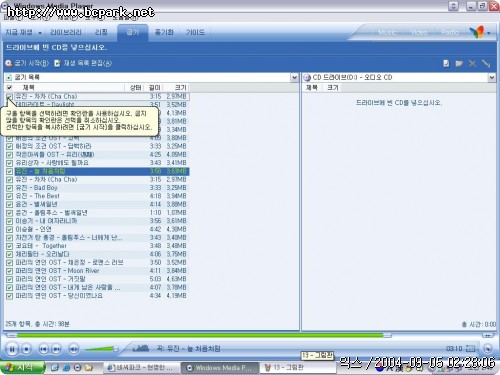Screen dimensions: 500x375
Task: Sort burn list by 상태 column
Action: click(135, 88)
